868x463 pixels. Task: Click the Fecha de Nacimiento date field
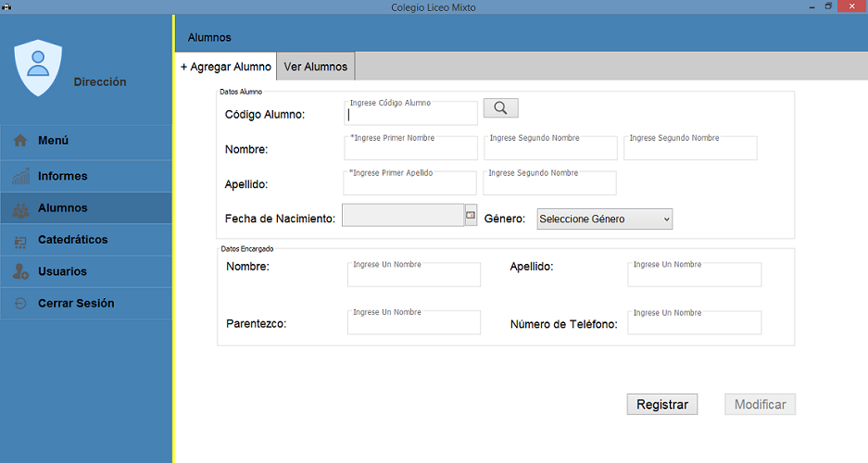(403, 215)
